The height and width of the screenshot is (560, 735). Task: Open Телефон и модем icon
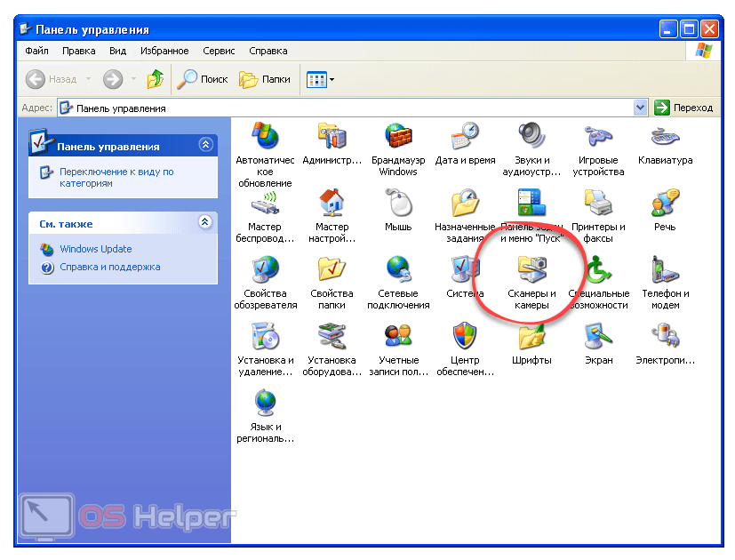tap(665, 271)
